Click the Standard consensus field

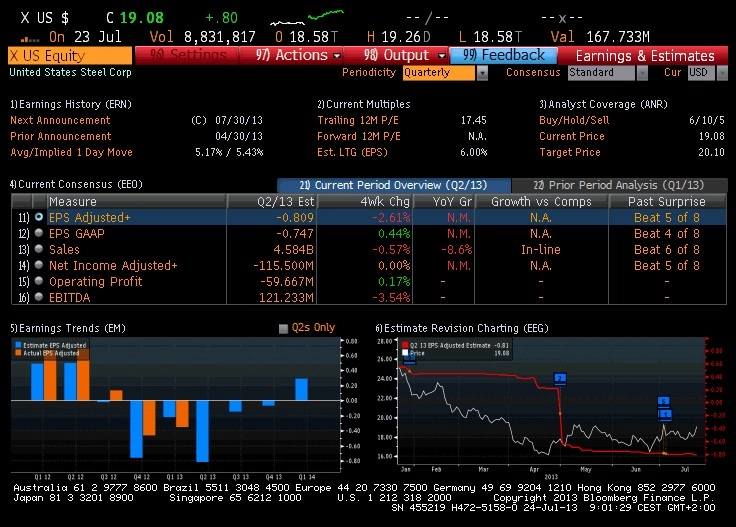pyautogui.click(x=601, y=73)
